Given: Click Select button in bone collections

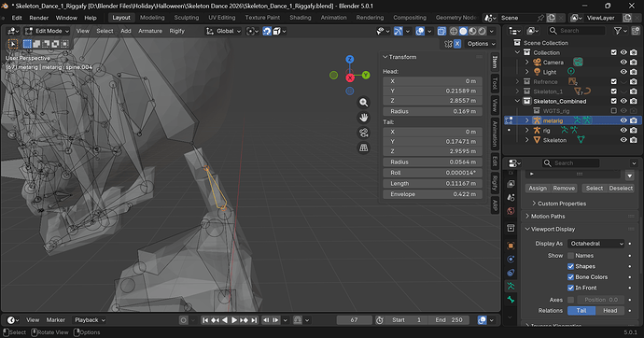Looking at the screenshot, I should click(x=594, y=188).
